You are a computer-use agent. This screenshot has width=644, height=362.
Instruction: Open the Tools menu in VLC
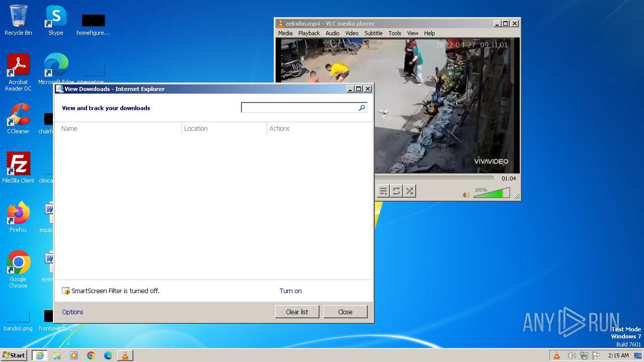click(395, 33)
